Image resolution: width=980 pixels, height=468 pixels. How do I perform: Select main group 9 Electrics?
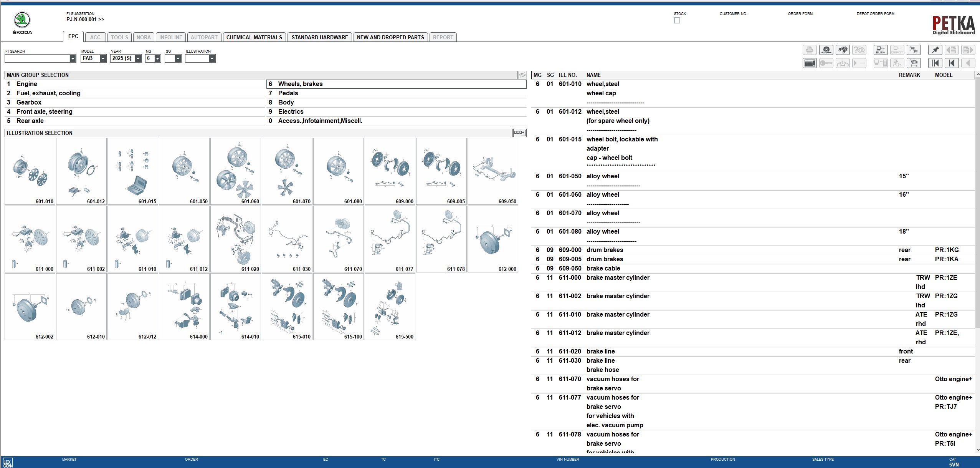point(397,112)
